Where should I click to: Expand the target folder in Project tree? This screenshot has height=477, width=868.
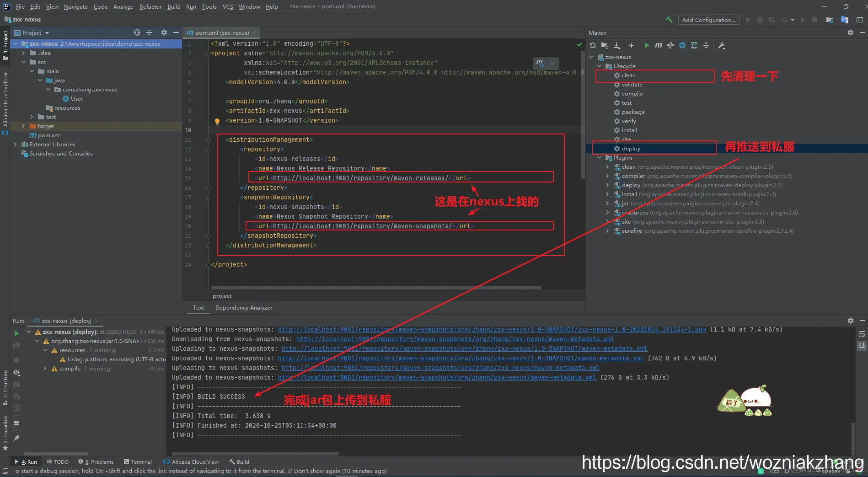coord(23,126)
